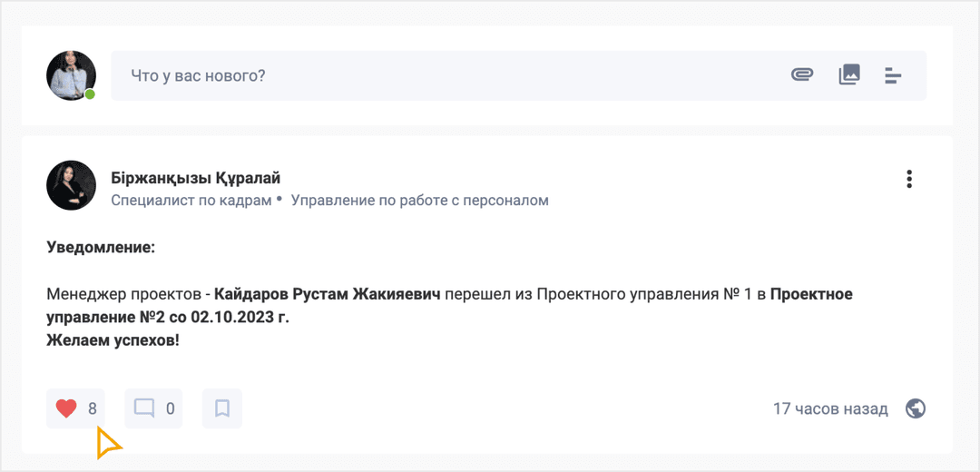Screen dimensions: 980x472
Task: Click the "Специалист по кадрам" position label
Action: coord(191,200)
